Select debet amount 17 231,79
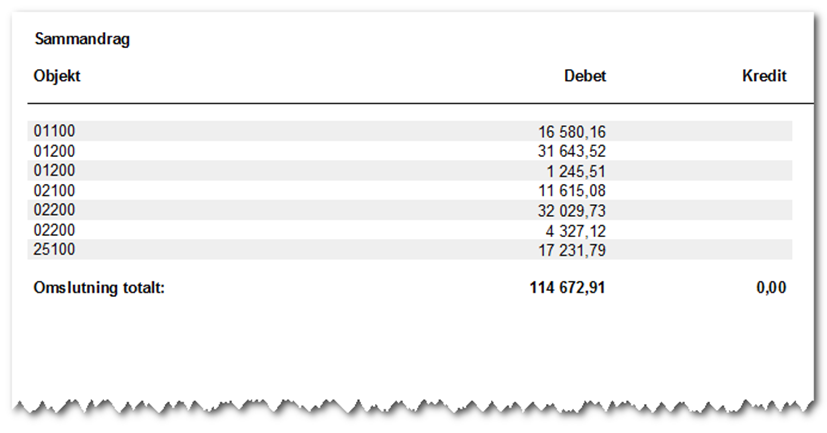The height and width of the screenshot is (433, 827). (x=572, y=249)
